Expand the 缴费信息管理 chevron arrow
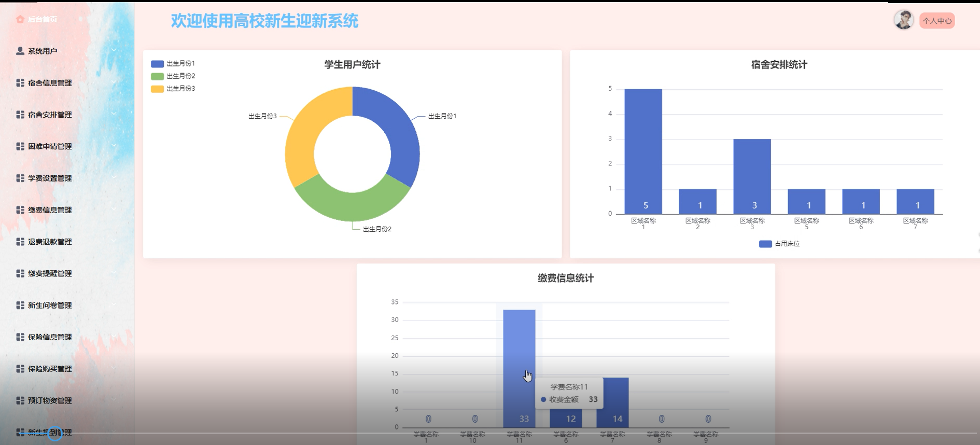980x445 pixels. point(114,210)
